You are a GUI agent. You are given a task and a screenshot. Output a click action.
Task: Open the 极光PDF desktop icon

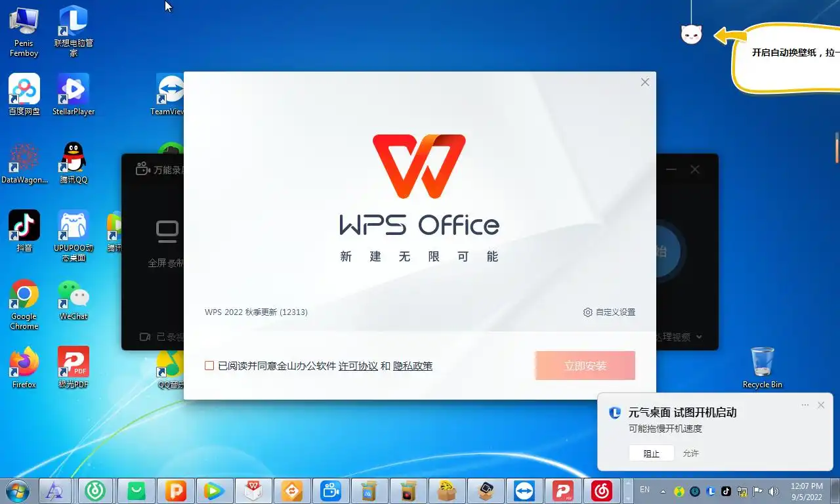[x=73, y=367]
